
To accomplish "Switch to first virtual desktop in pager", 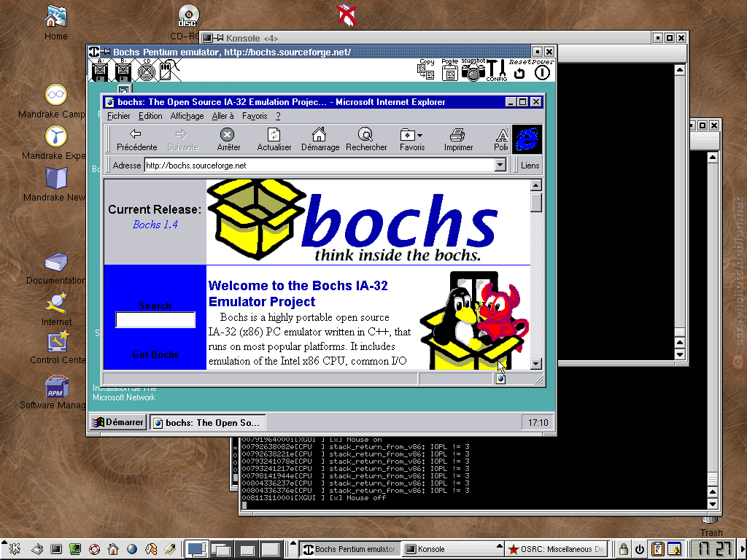I will tap(197, 549).
